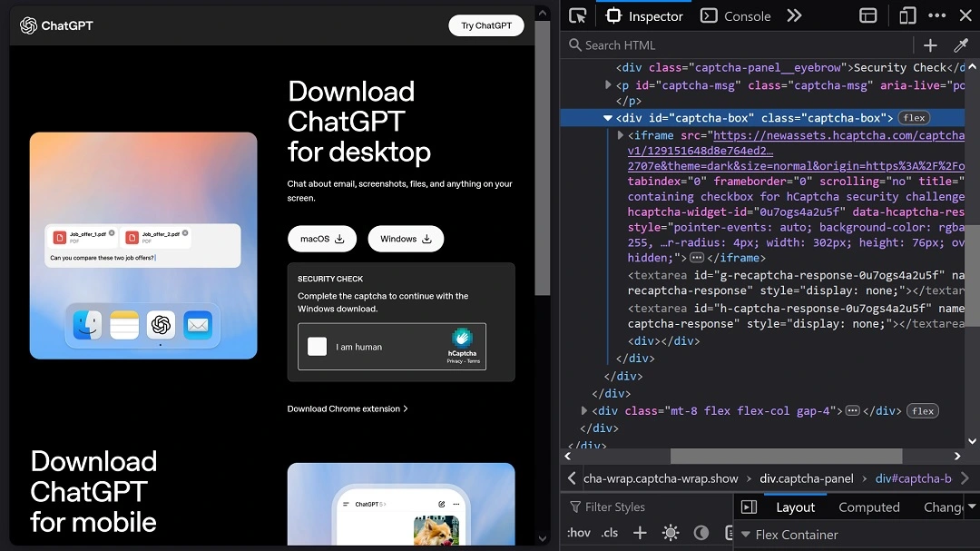The width and height of the screenshot is (980, 551).
Task: Collapse the Flex Container section
Action: [745, 535]
